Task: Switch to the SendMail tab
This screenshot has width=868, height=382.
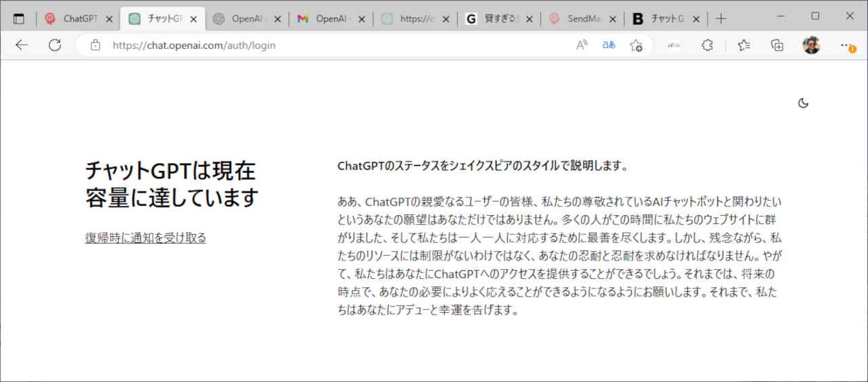Action: 584,19
